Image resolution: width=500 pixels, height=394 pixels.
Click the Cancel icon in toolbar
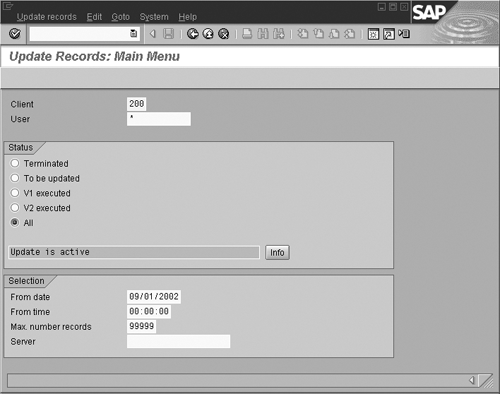[224, 34]
